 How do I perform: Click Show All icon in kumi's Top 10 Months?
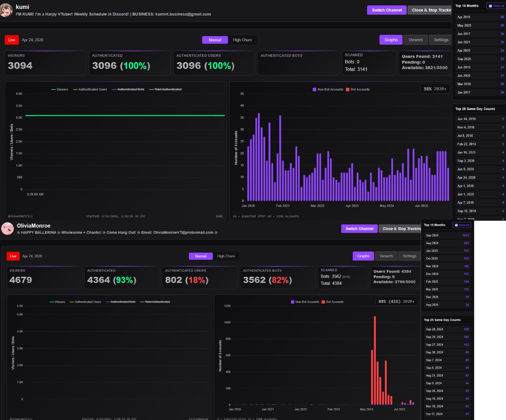click(x=490, y=6)
